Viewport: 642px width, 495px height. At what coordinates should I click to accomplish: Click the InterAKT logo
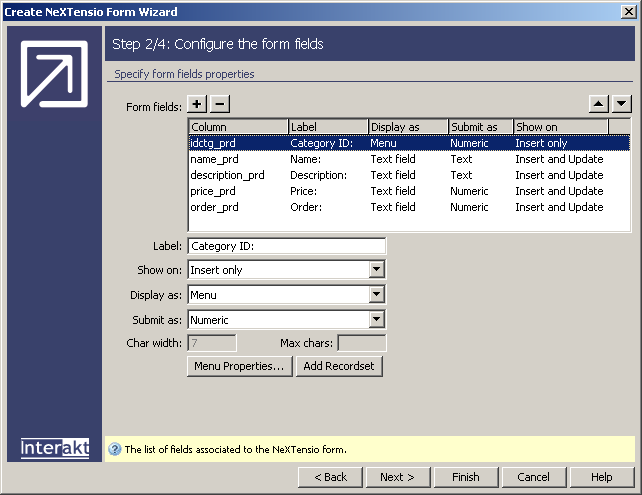coord(55,448)
